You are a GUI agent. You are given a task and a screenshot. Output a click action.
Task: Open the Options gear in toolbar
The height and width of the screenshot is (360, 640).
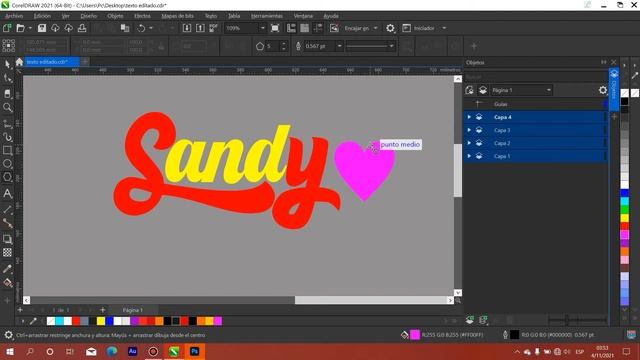click(x=390, y=28)
